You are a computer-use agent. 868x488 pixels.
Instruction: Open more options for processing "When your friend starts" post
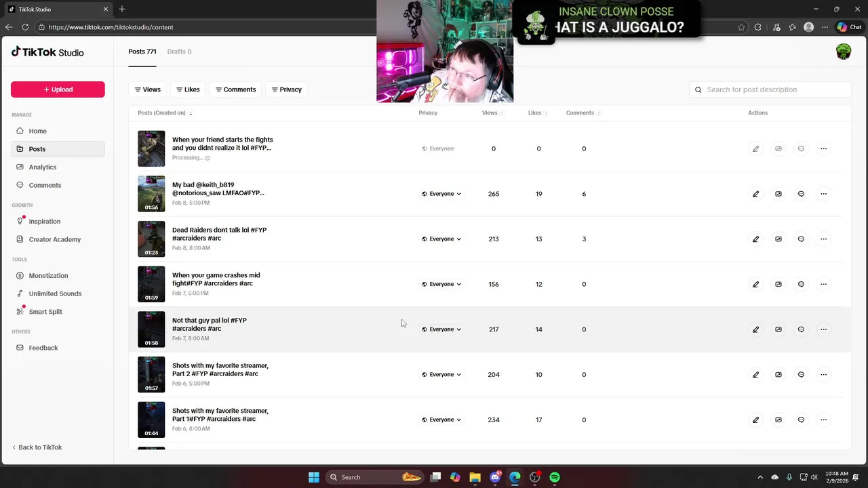(x=823, y=148)
